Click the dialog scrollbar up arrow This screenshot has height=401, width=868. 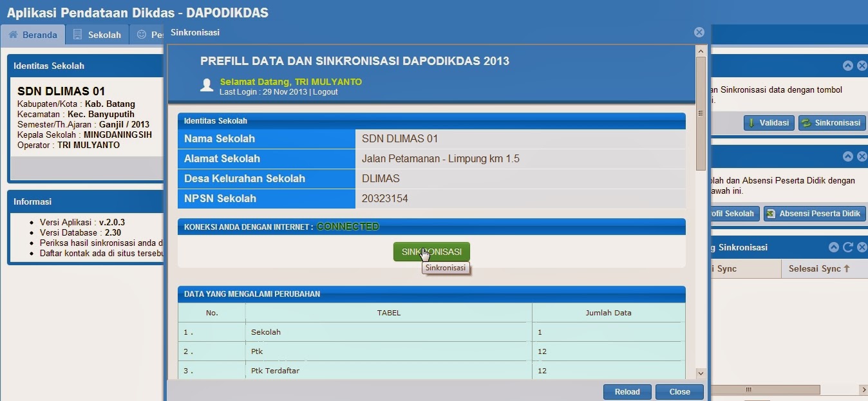click(x=701, y=50)
